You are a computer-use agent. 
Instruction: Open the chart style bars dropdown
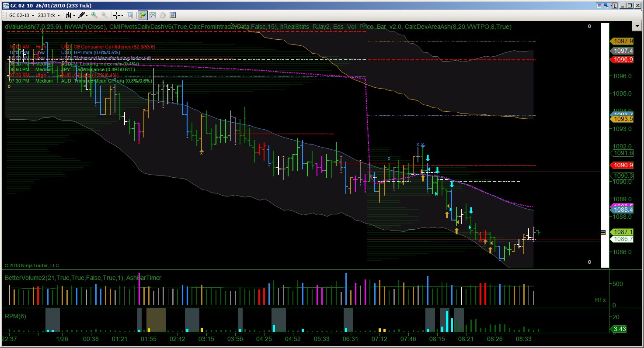70,15
